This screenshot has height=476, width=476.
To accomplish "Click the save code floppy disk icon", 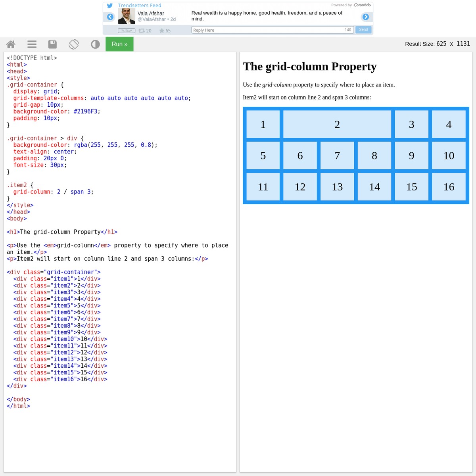I will tap(52, 44).
